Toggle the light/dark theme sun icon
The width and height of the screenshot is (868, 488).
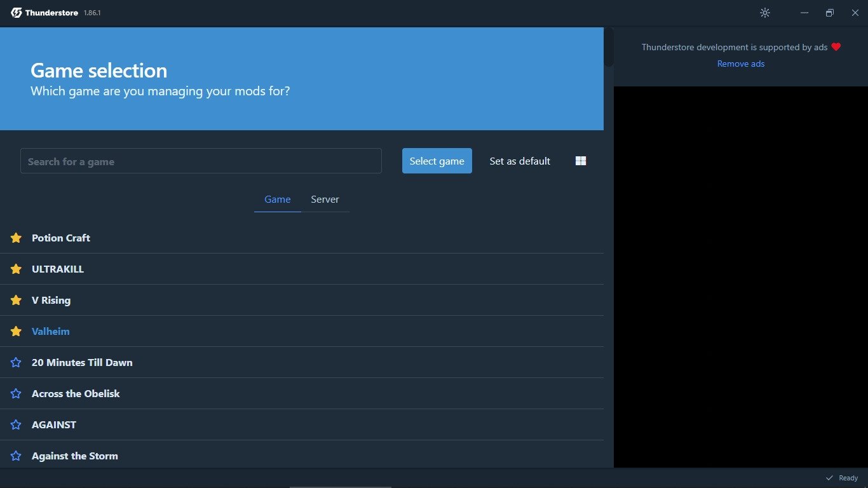point(765,13)
